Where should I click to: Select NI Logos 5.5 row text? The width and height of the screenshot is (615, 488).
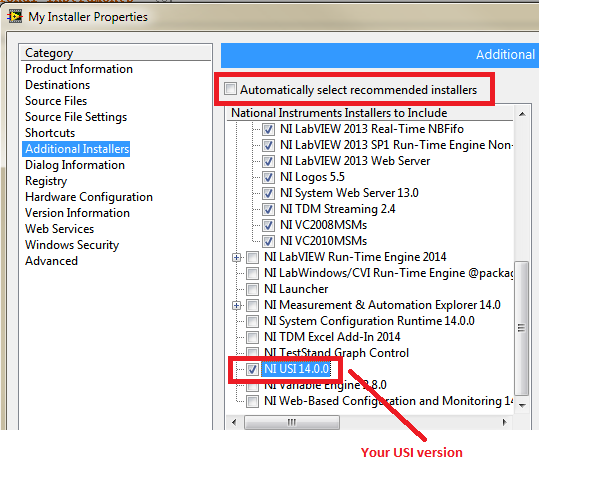(312, 177)
